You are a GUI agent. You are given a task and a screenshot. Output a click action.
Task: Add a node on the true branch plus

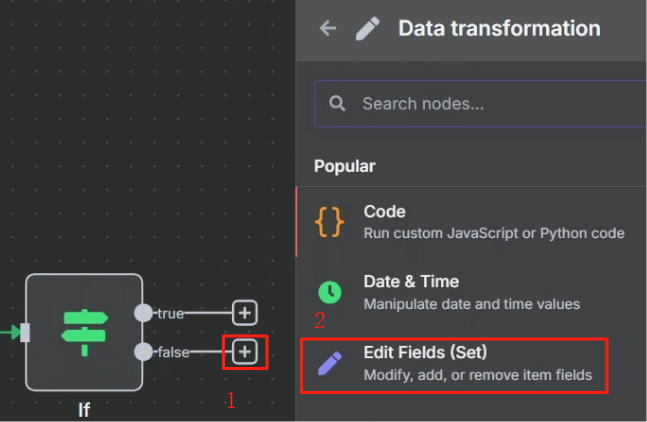tap(245, 313)
